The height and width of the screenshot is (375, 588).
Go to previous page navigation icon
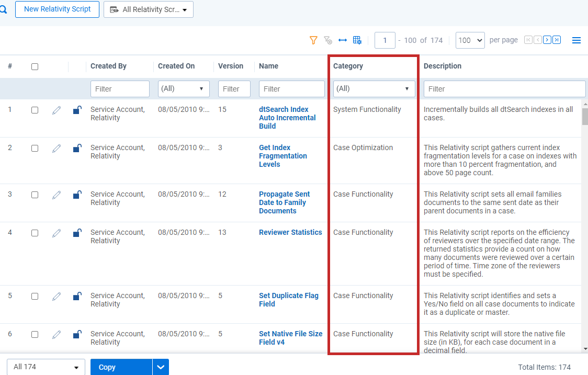[538, 40]
